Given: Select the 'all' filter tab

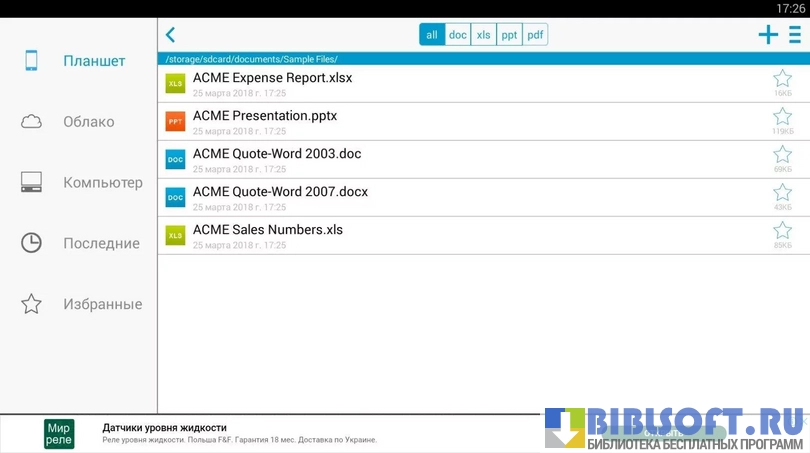Looking at the screenshot, I should coord(432,35).
